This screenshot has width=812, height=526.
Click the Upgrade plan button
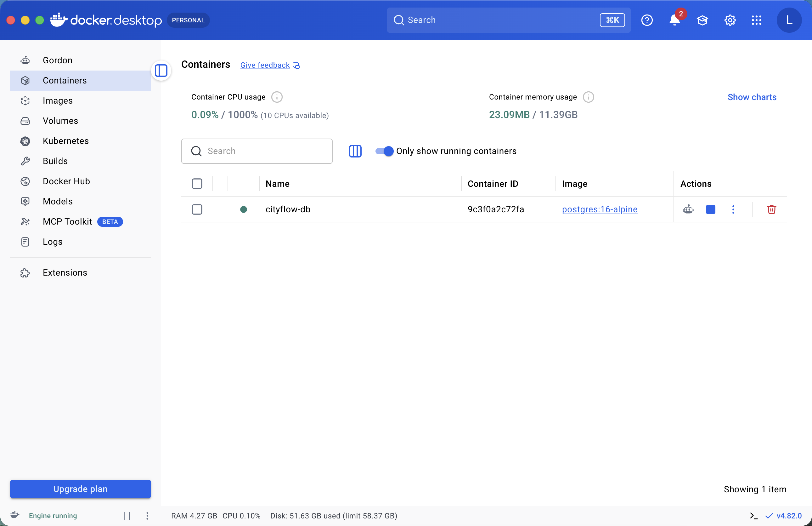(81, 489)
